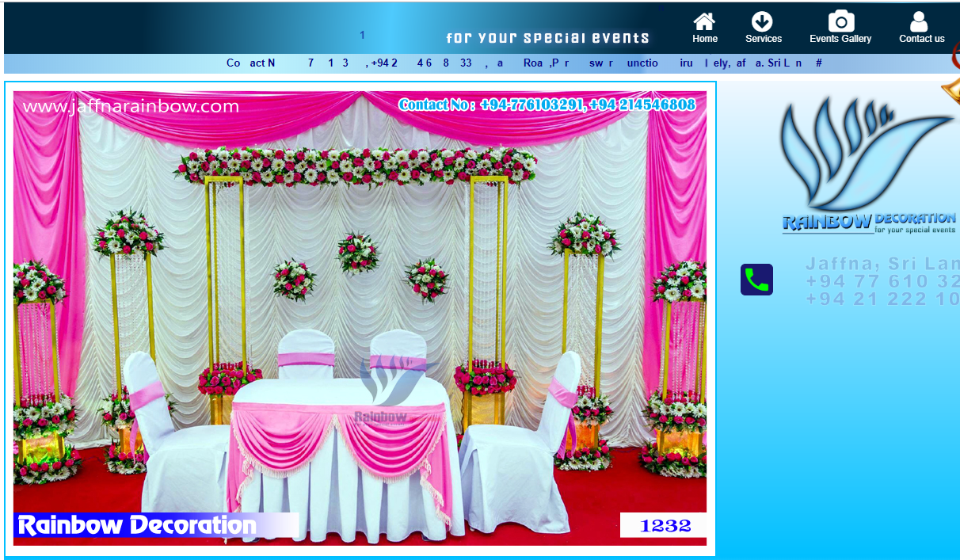960x560 pixels.
Task: Open the pink wedding stage decoration photo
Action: [x=360, y=318]
